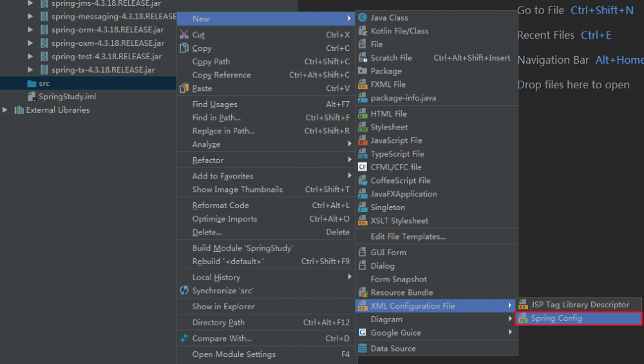Select the src folder in tree
The height and width of the screenshot is (364, 644).
pyautogui.click(x=44, y=83)
